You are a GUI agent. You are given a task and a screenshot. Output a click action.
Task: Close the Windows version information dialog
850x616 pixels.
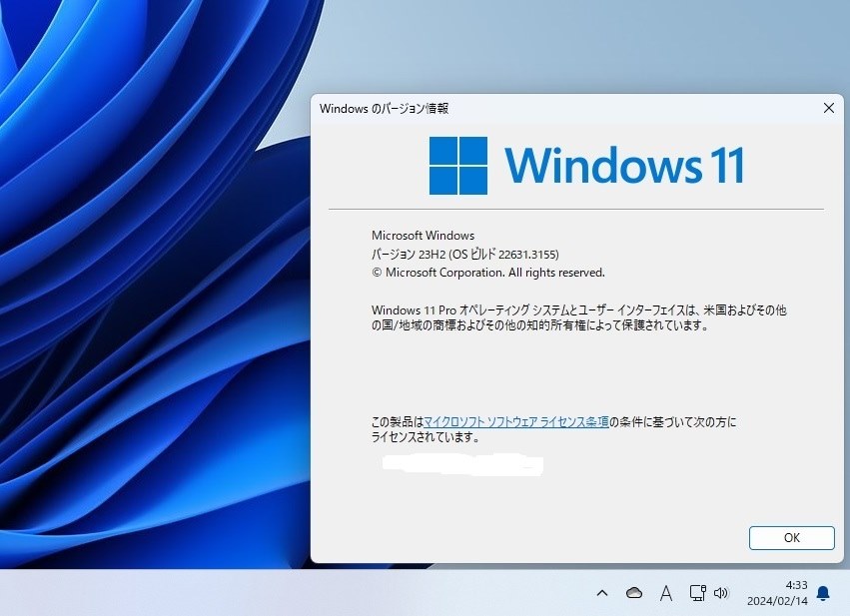click(828, 108)
